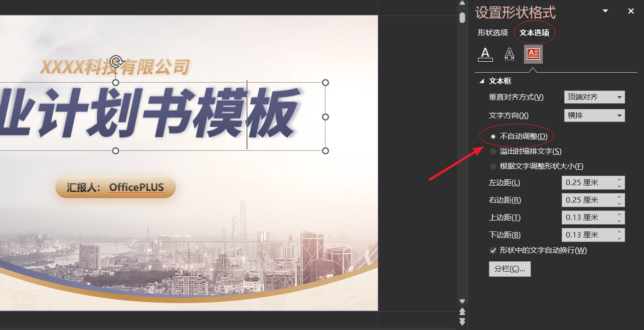This screenshot has height=330, width=644.
Task: Click the rotation handle above the title
Action: (116, 61)
